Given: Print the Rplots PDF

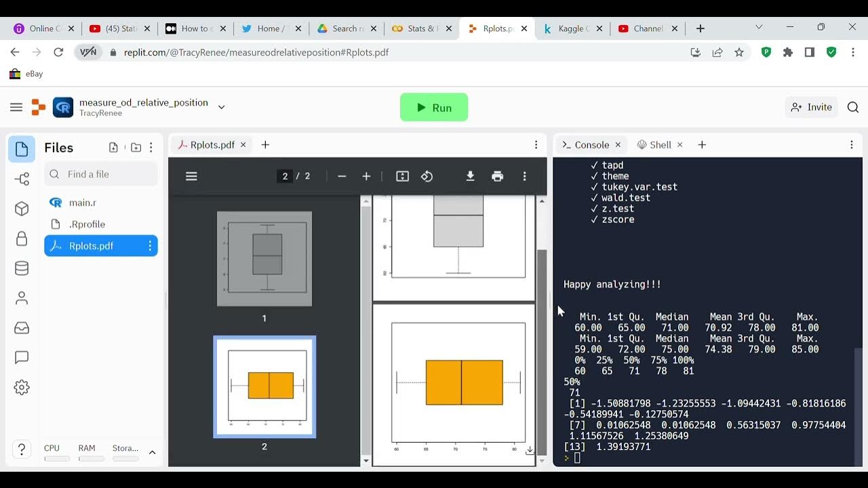Looking at the screenshot, I should [x=497, y=176].
